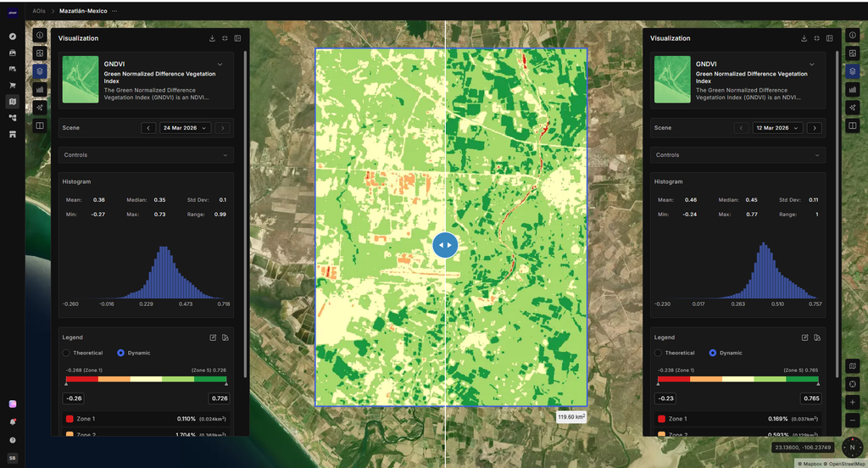Click the notifications bell in the far-left sidebar
The height and width of the screenshot is (468, 868).
coord(12,422)
